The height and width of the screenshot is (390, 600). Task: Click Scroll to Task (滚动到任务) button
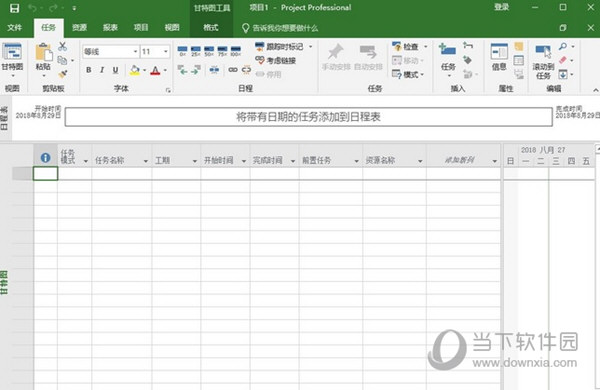coord(543,60)
